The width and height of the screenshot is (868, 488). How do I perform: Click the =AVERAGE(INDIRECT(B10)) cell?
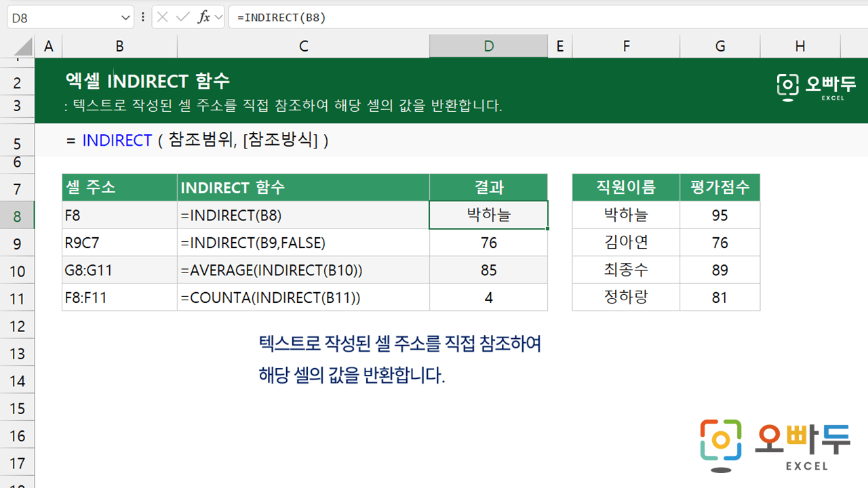tap(303, 270)
